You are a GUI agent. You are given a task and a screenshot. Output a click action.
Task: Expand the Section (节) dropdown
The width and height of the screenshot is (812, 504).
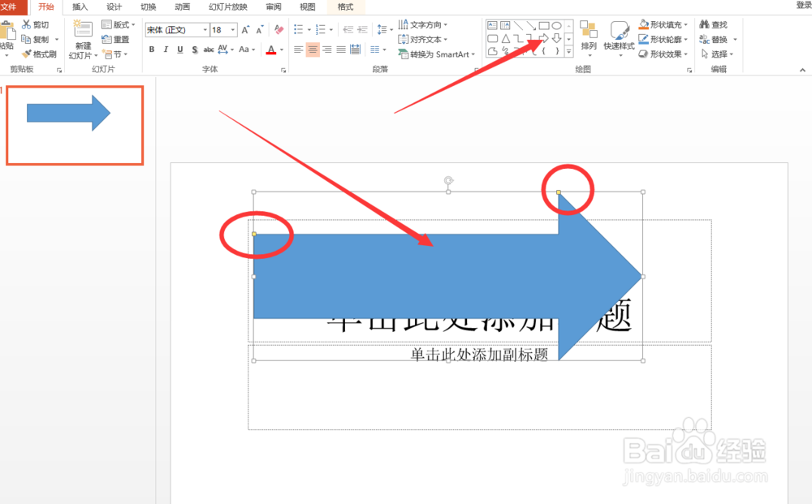click(115, 54)
